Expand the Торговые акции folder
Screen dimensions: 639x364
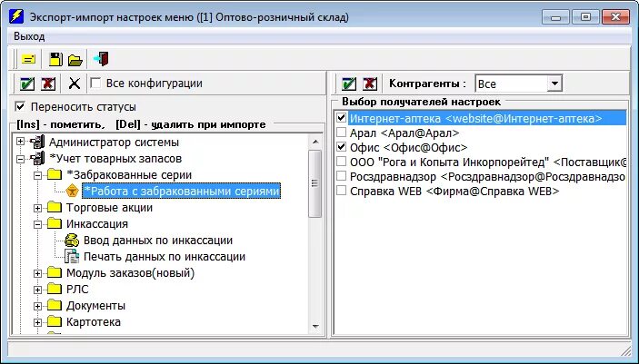tap(37, 208)
